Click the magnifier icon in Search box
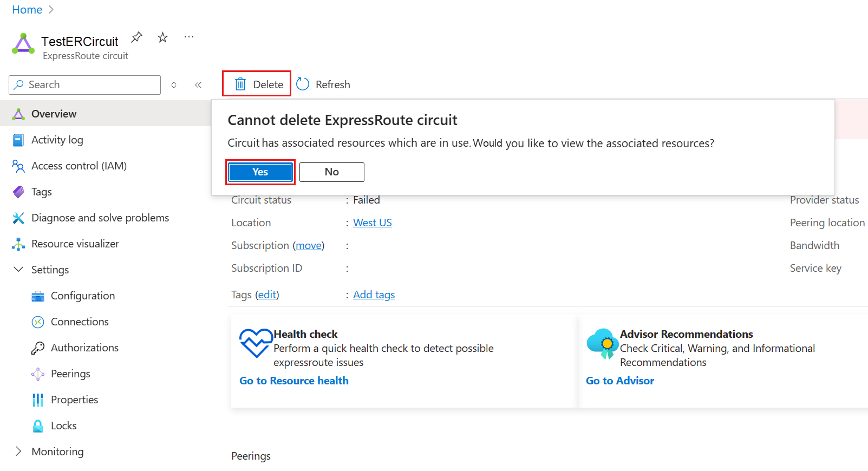Image resolution: width=868 pixels, height=471 pixels. [19, 84]
